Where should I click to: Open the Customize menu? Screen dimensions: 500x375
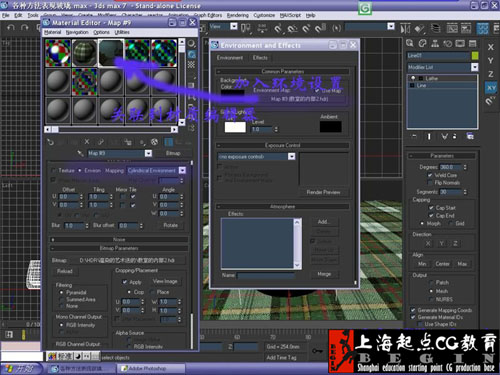[x=264, y=15]
